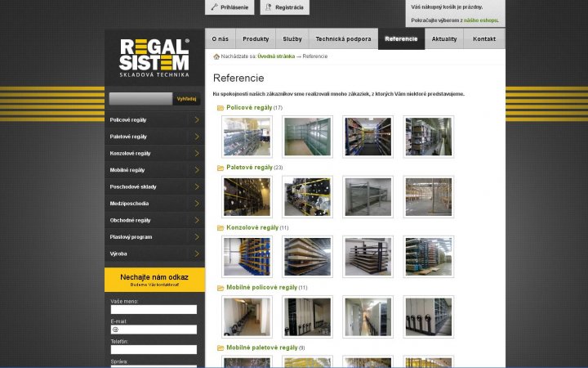Open the Registrácia button
The height and width of the screenshot is (368, 588).
pos(285,7)
